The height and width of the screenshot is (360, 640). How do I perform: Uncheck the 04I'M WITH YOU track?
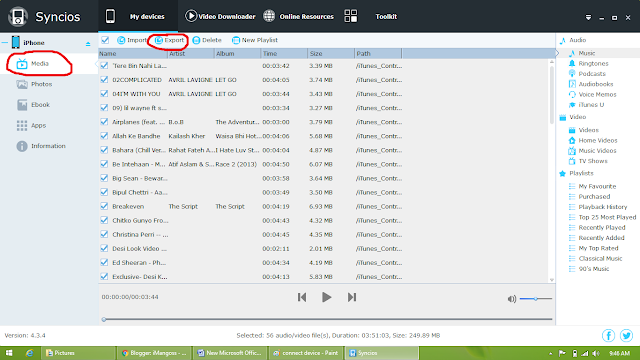[104, 94]
